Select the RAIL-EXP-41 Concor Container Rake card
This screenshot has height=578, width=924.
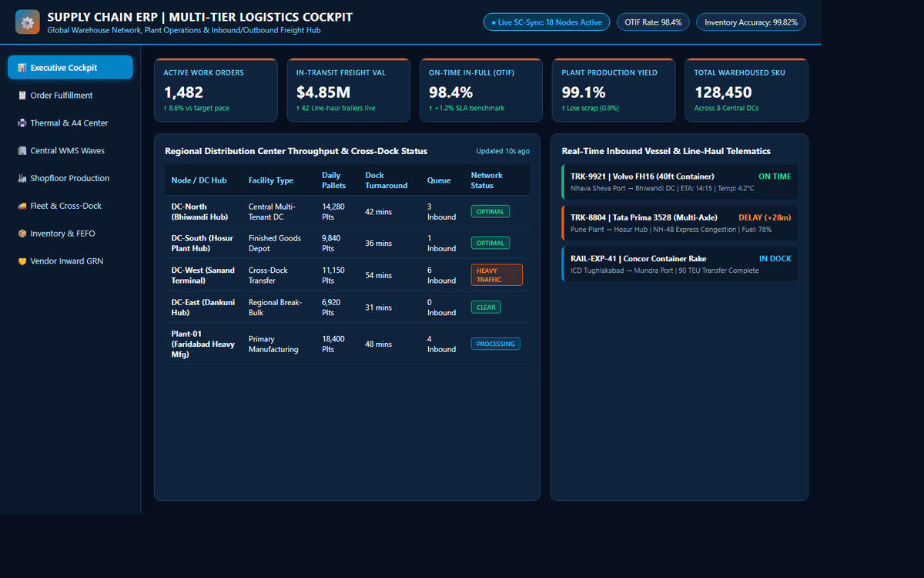[680, 264]
